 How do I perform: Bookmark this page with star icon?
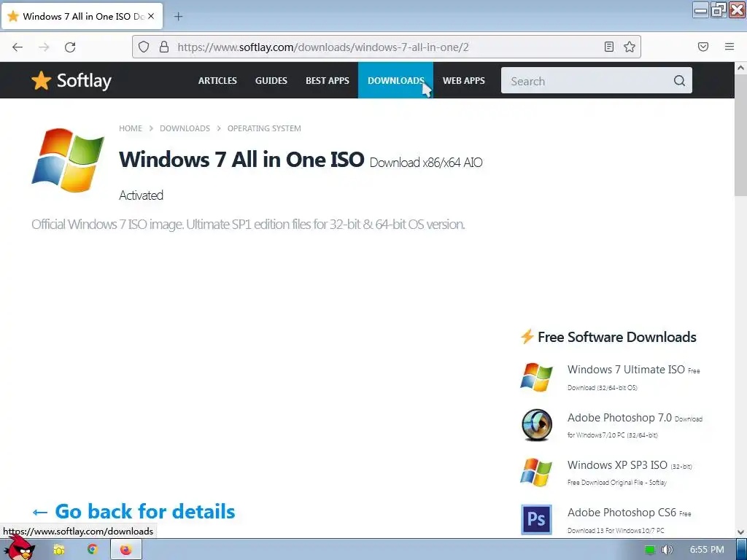point(630,47)
